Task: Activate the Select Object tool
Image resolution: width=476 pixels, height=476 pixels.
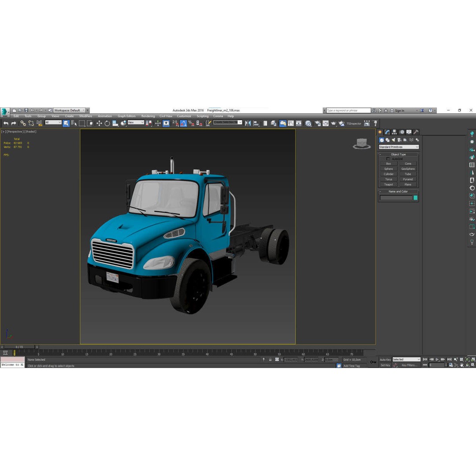Action: [65, 123]
